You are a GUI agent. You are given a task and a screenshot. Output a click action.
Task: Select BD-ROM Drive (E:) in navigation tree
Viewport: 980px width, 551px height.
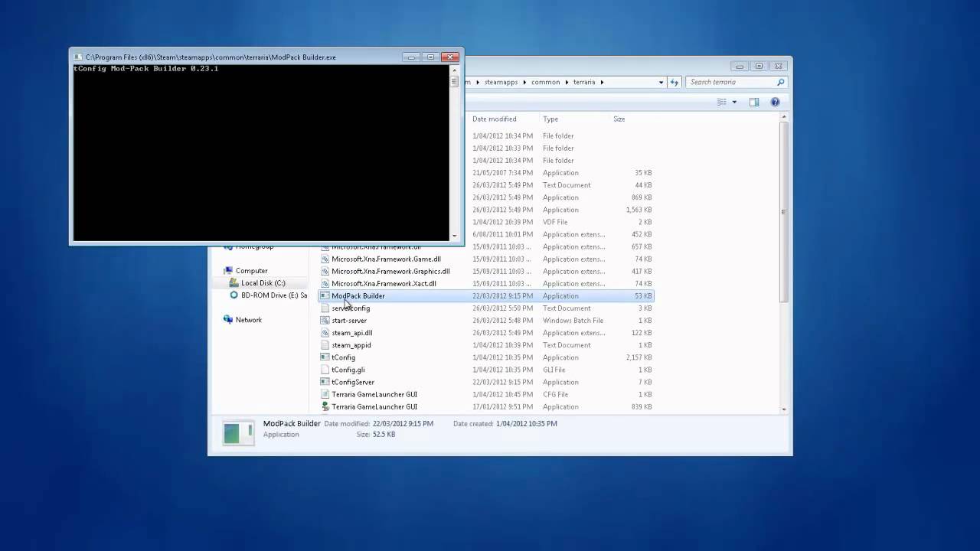[x=274, y=295]
